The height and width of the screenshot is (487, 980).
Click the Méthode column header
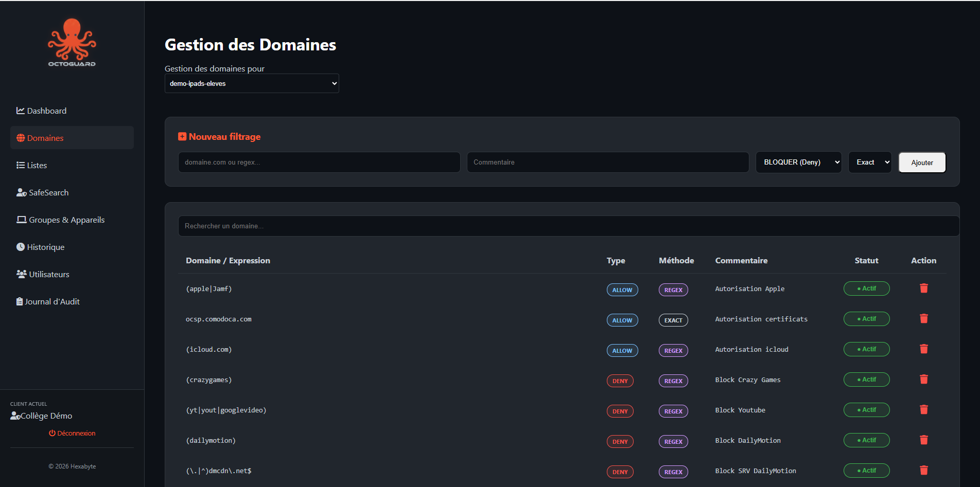[x=676, y=261]
